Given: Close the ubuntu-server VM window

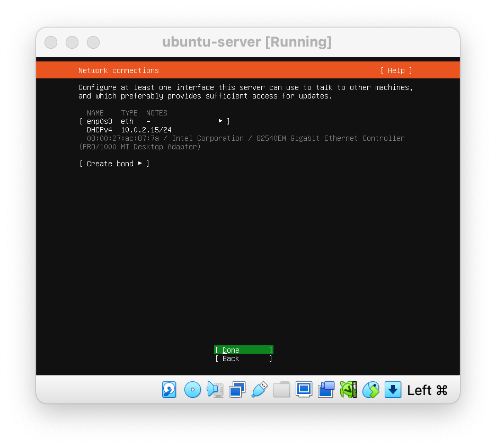Looking at the screenshot, I should [x=51, y=42].
